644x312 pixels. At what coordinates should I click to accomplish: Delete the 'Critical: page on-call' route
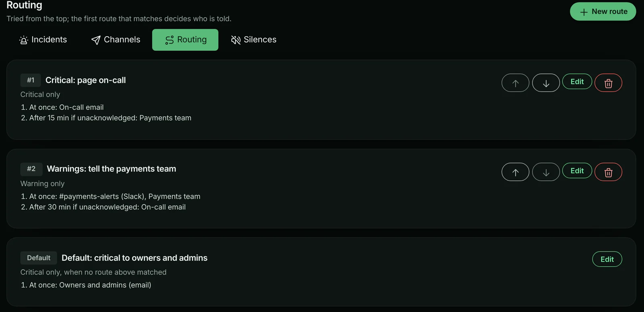coord(608,83)
